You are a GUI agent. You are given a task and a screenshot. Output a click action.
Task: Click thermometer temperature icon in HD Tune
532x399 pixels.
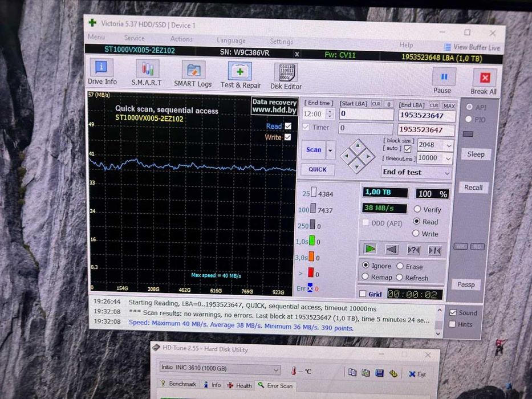pos(294,371)
